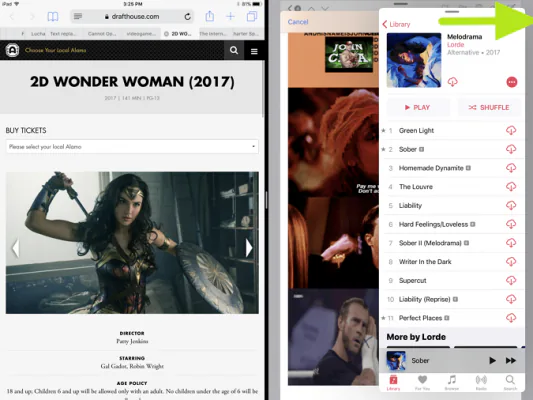Viewport: 533px width, 400px height.
Task: Open the Drafthouse site search icon
Action: pyautogui.click(x=234, y=50)
